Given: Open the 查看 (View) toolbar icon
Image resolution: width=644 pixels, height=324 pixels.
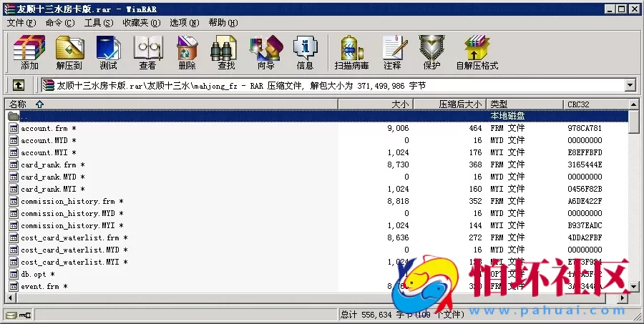Looking at the screenshot, I should click(x=147, y=52).
